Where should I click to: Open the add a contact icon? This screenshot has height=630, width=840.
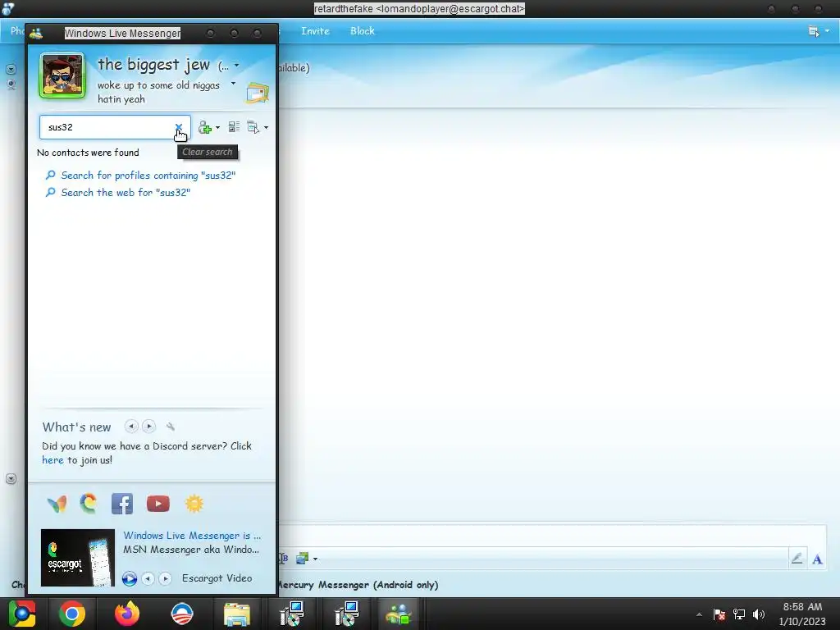coord(204,127)
